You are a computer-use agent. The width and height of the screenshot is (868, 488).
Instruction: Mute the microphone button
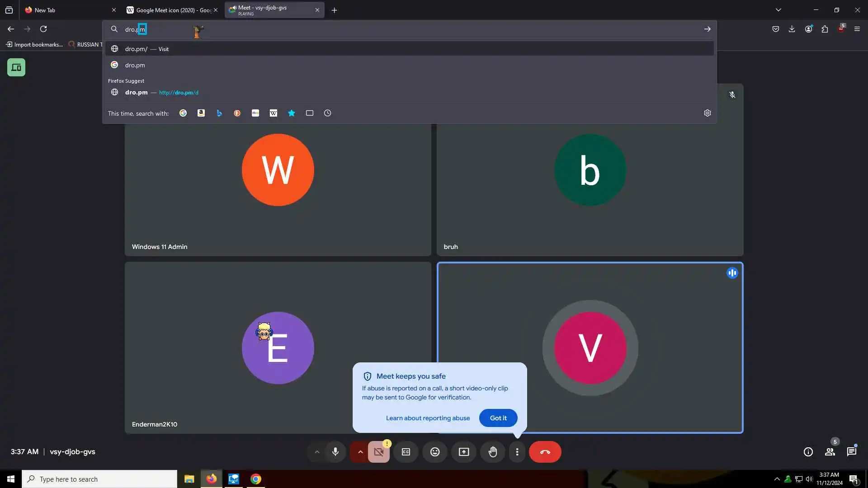335,452
